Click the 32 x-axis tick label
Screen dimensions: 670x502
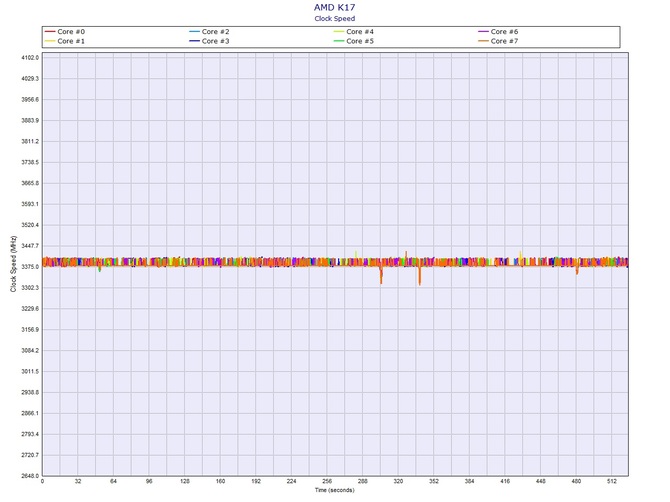tap(78, 481)
